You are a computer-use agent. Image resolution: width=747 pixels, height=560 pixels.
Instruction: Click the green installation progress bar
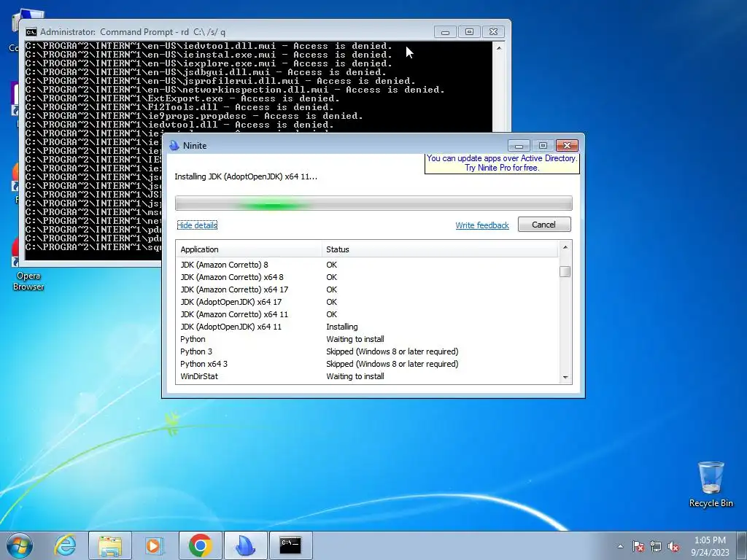pyautogui.click(x=373, y=203)
